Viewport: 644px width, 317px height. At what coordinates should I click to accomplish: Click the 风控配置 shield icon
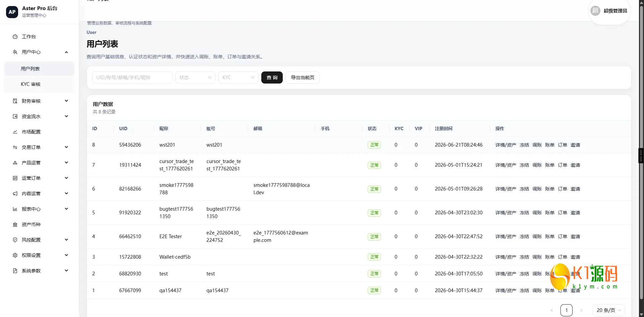click(15, 240)
